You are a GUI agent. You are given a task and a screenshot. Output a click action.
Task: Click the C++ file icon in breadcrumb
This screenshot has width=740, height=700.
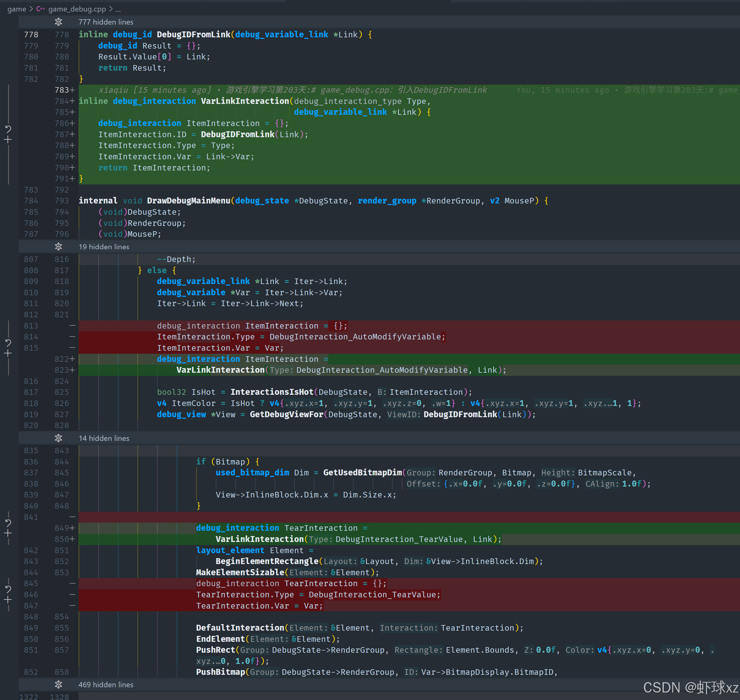[40, 9]
